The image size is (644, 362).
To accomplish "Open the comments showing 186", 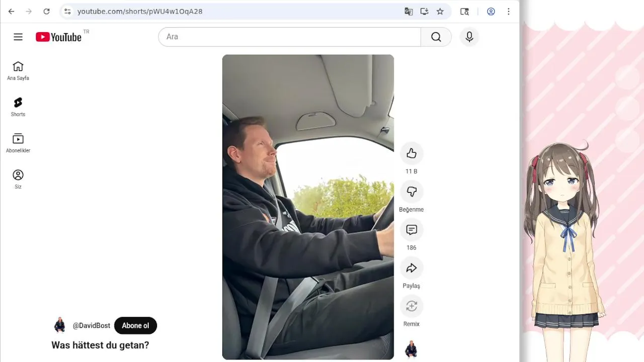I will coord(411,230).
